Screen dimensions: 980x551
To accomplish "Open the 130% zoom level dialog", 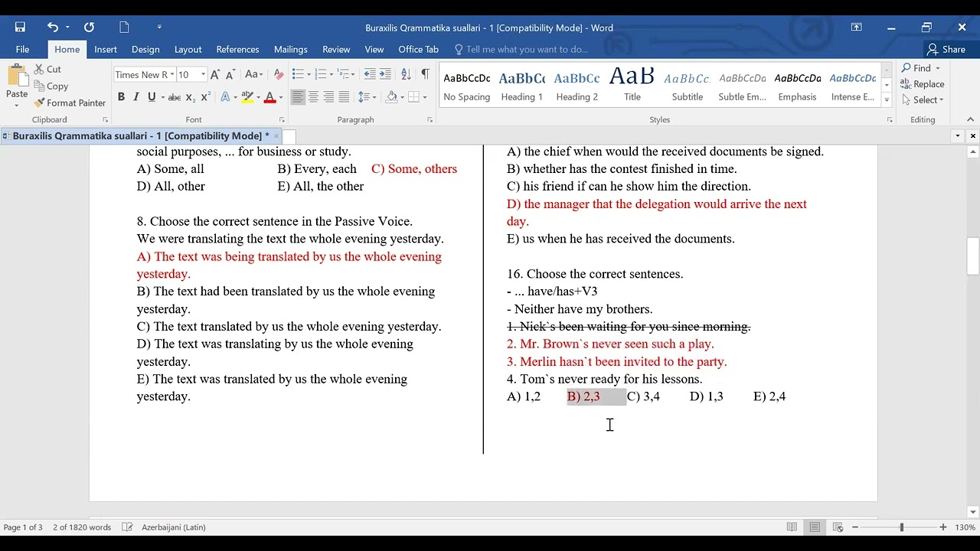I will click(x=965, y=527).
